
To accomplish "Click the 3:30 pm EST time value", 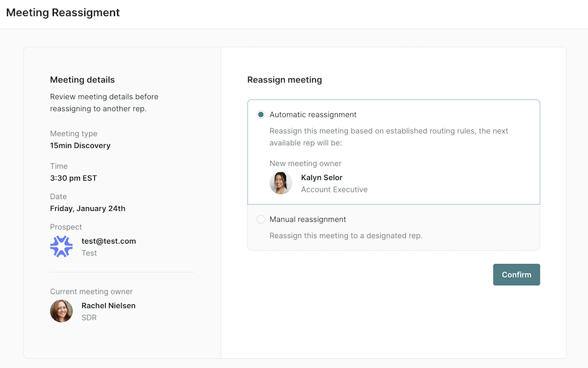I will [x=74, y=178].
